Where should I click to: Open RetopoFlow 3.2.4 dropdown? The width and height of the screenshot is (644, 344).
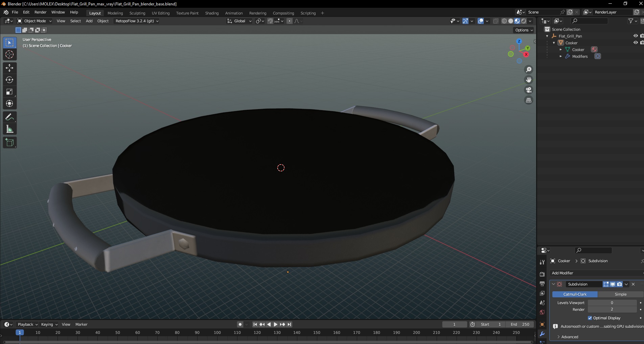(136, 21)
